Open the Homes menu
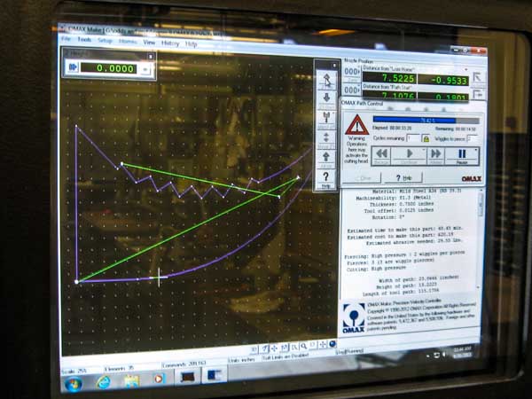This screenshot has width=532, height=399. coord(128,42)
